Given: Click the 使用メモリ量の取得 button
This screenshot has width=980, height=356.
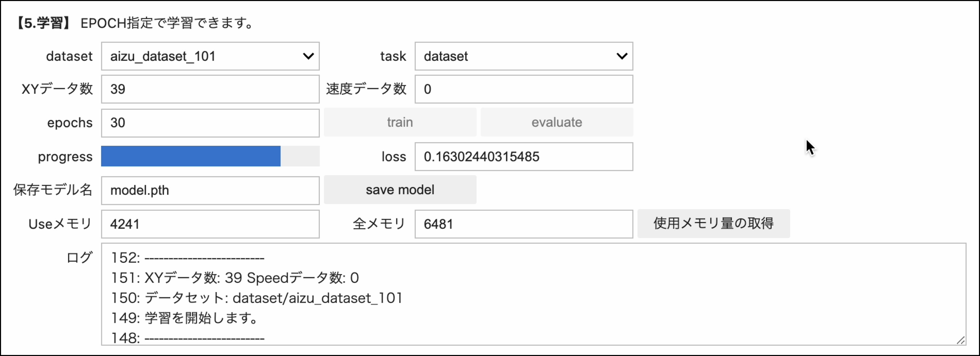Looking at the screenshot, I should pos(713,223).
